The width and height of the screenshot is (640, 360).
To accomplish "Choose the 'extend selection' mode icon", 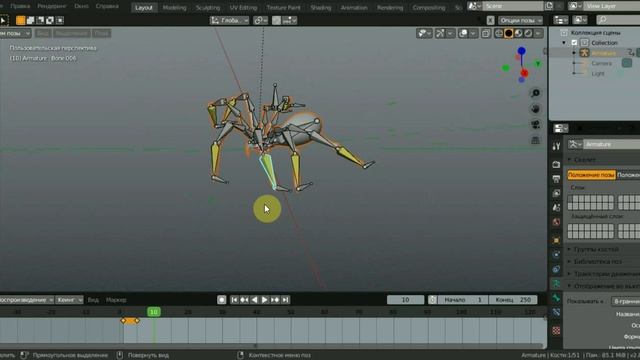I will [30, 20].
